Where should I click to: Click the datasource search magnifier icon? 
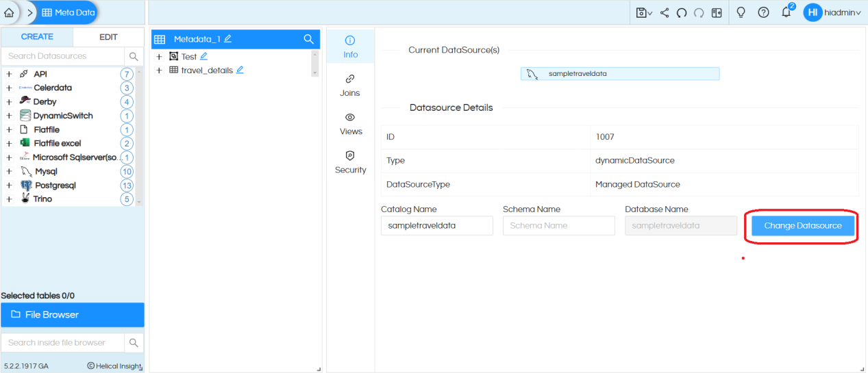pos(134,56)
